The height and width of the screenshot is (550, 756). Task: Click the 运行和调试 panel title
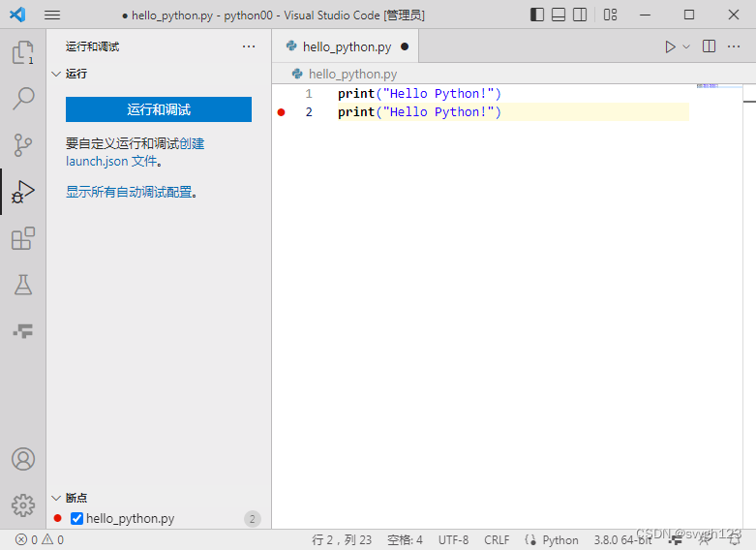[93, 46]
